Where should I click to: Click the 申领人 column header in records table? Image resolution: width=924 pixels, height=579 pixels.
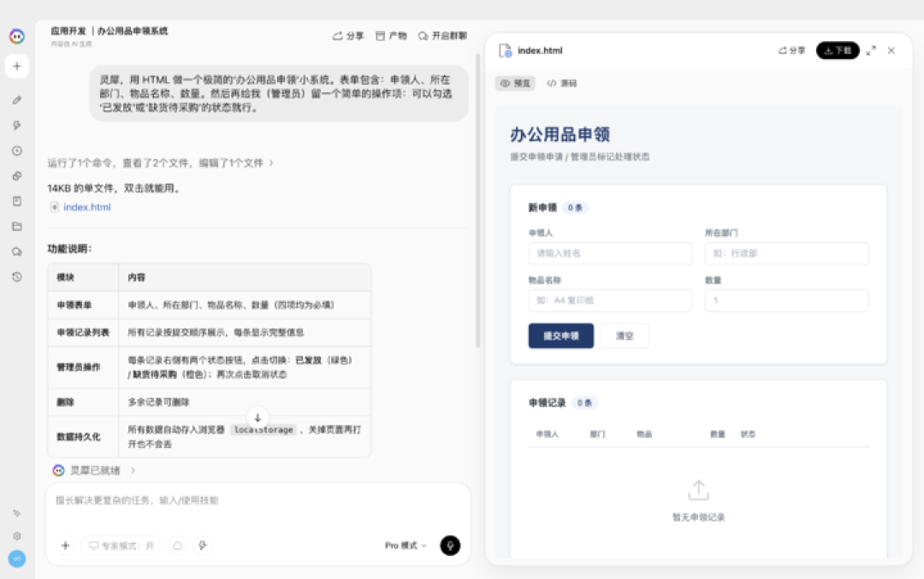click(x=547, y=434)
